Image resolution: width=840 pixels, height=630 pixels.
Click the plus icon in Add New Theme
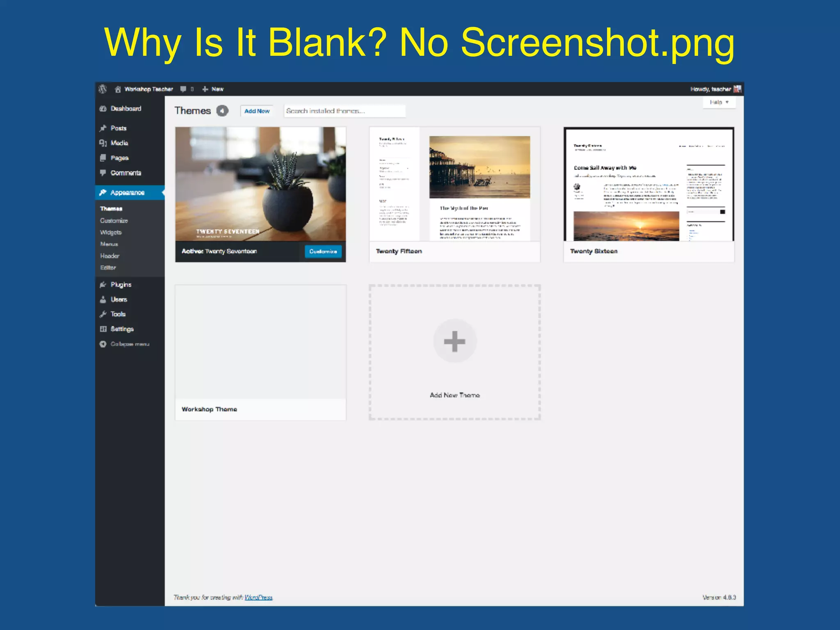[x=454, y=341]
